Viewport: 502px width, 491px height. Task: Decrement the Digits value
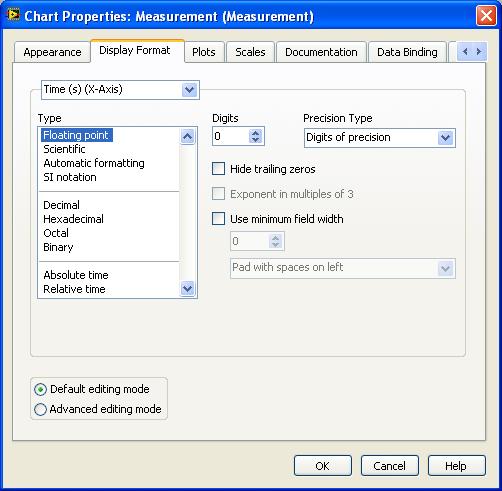(x=256, y=140)
